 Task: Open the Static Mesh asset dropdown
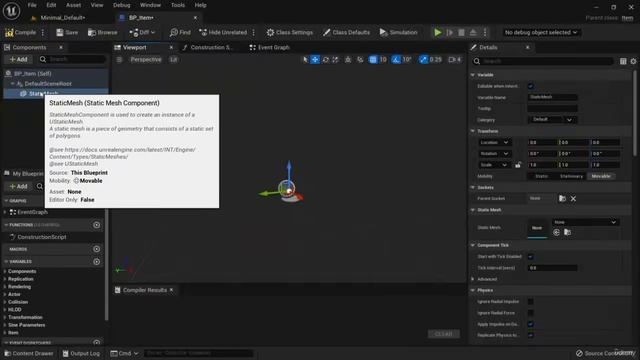585,222
